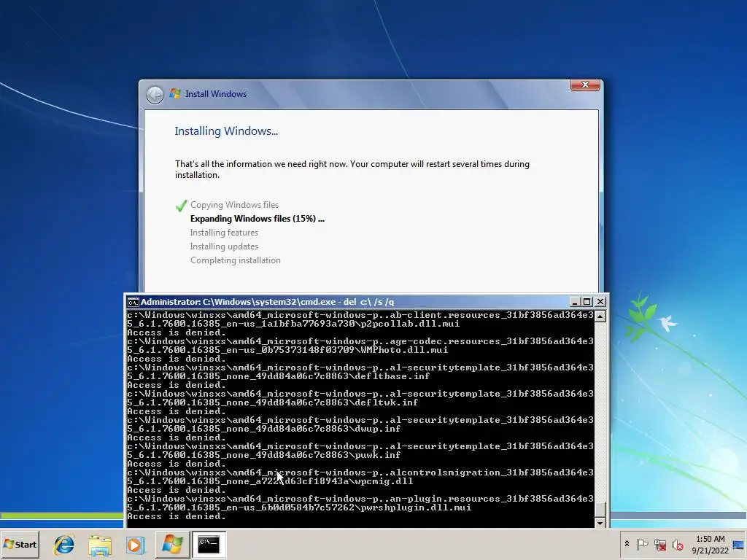Minimize the cmd.exe window

575,302
